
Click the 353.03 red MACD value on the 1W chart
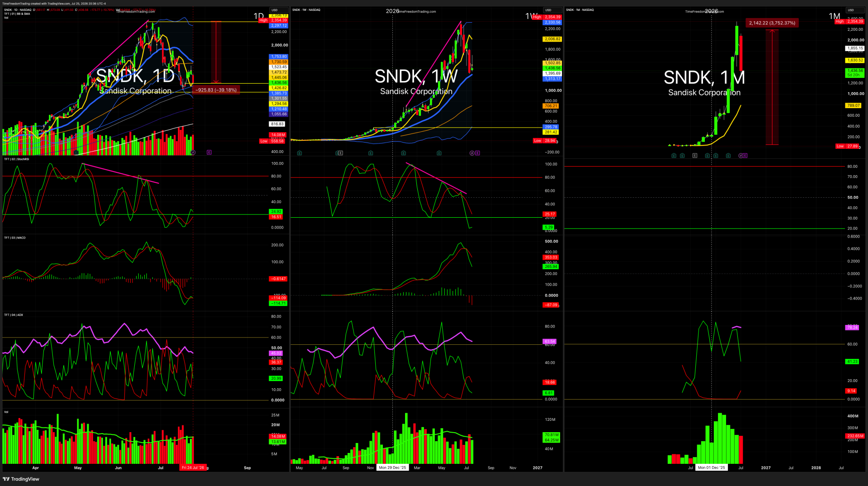(x=551, y=257)
